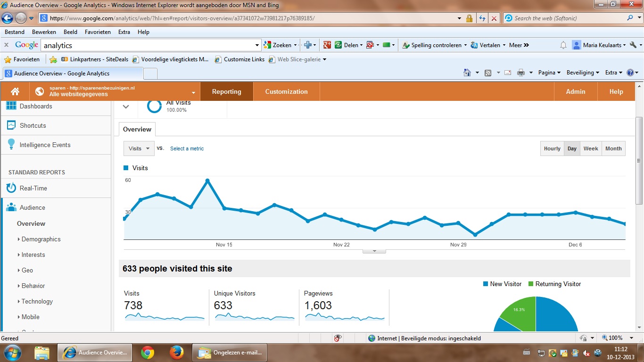Open the Bestand menu

(15, 32)
